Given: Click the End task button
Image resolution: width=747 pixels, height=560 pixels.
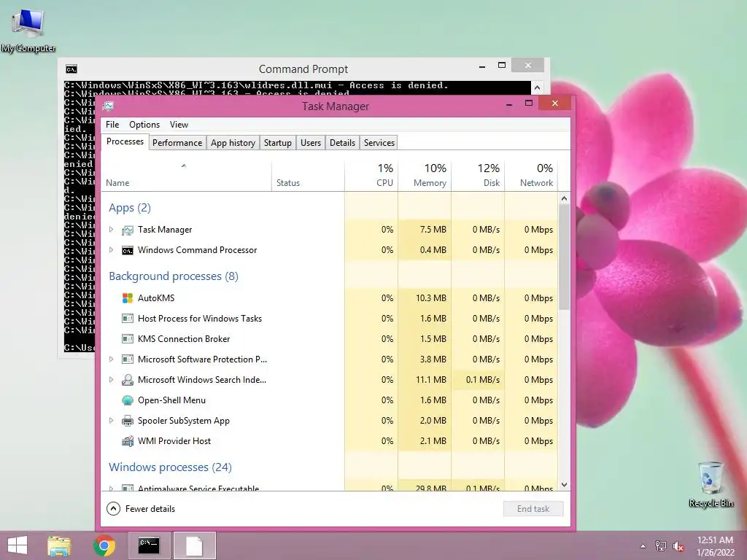Looking at the screenshot, I should [533, 509].
